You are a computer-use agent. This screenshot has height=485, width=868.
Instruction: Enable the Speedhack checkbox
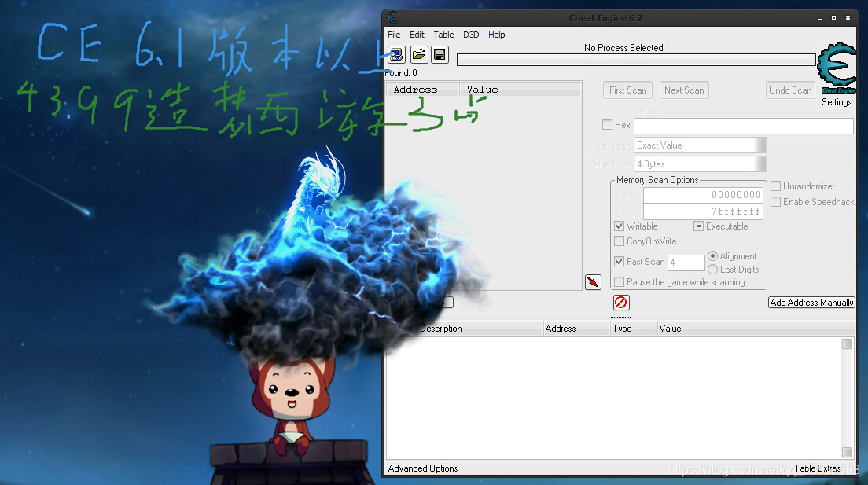[775, 201]
